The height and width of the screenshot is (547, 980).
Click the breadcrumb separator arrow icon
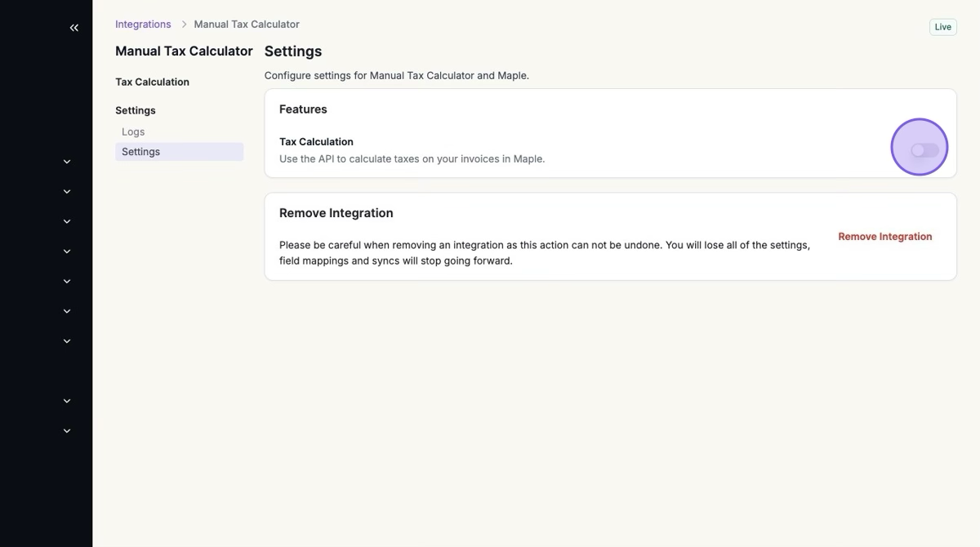[184, 24]
